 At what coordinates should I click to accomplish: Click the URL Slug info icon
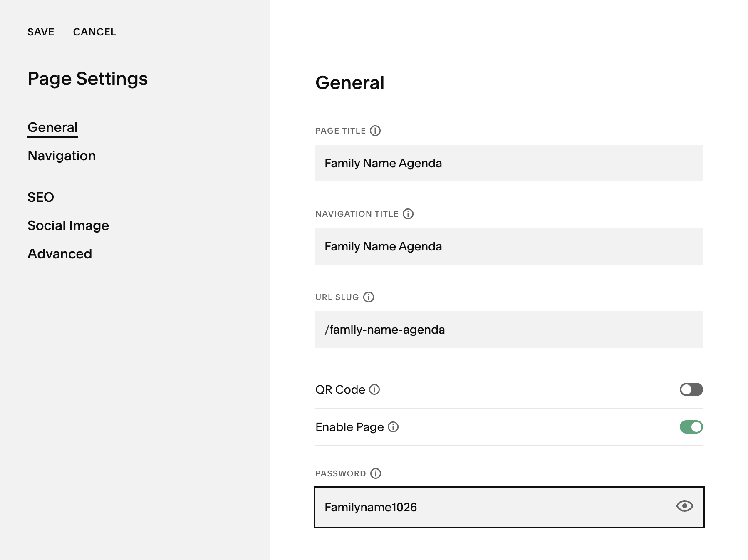(x=369, y=297)
